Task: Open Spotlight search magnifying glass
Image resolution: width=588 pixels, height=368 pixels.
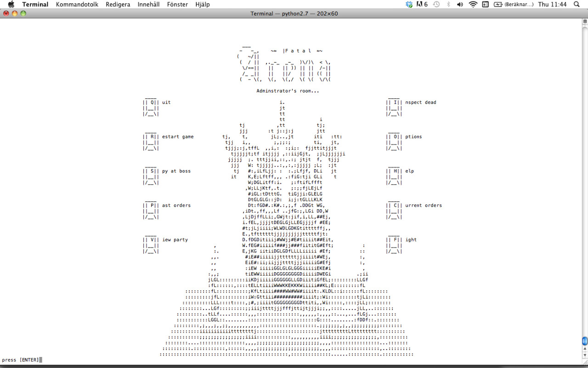Action: click(577, 4)
